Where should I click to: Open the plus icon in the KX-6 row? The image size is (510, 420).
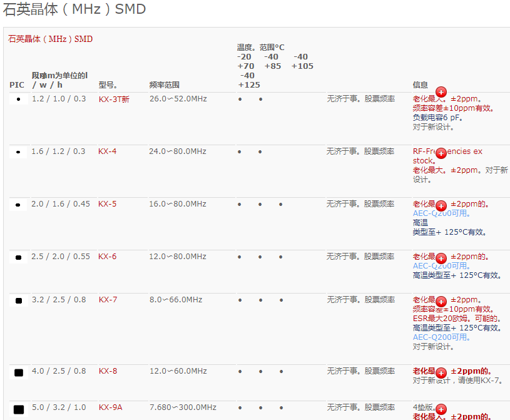[441, 258]
